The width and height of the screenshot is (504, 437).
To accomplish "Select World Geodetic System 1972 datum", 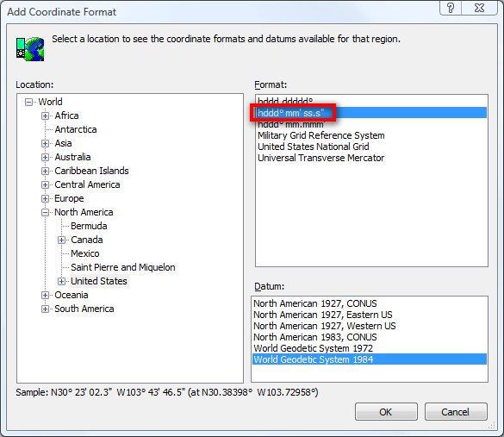I will click(313, 348).
